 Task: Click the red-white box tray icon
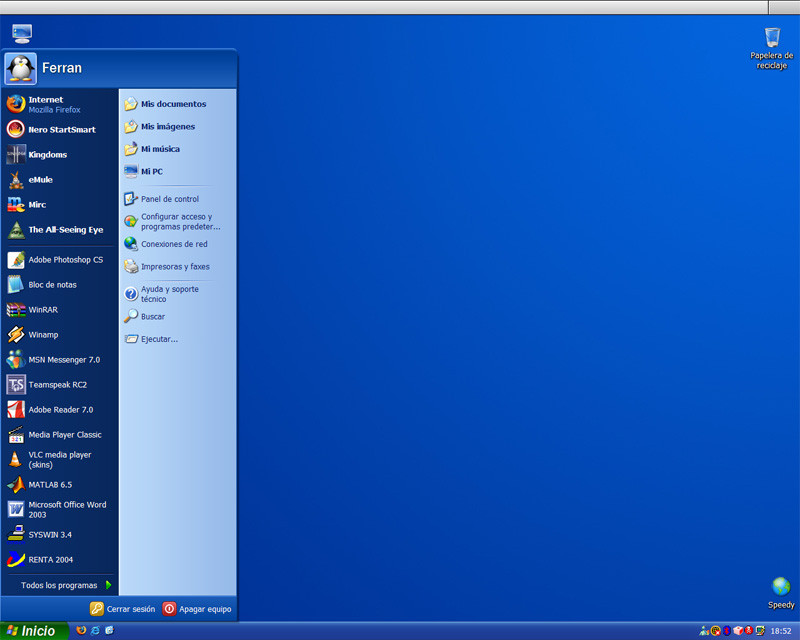738,631
